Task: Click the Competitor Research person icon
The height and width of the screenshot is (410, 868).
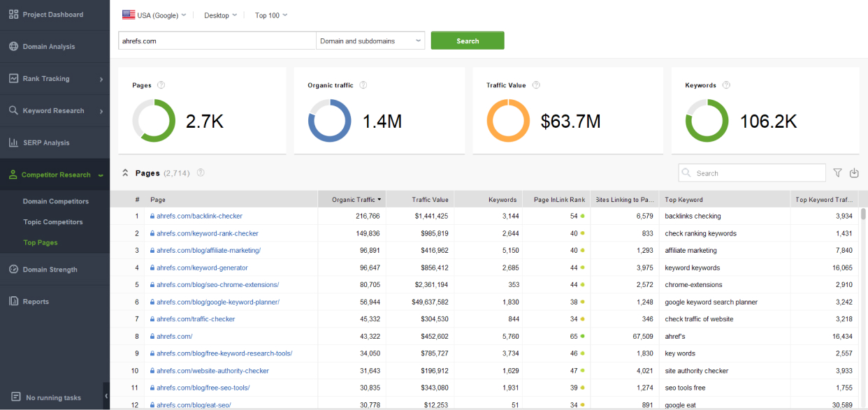Action: pyautogui.click(x=13, y=175)
